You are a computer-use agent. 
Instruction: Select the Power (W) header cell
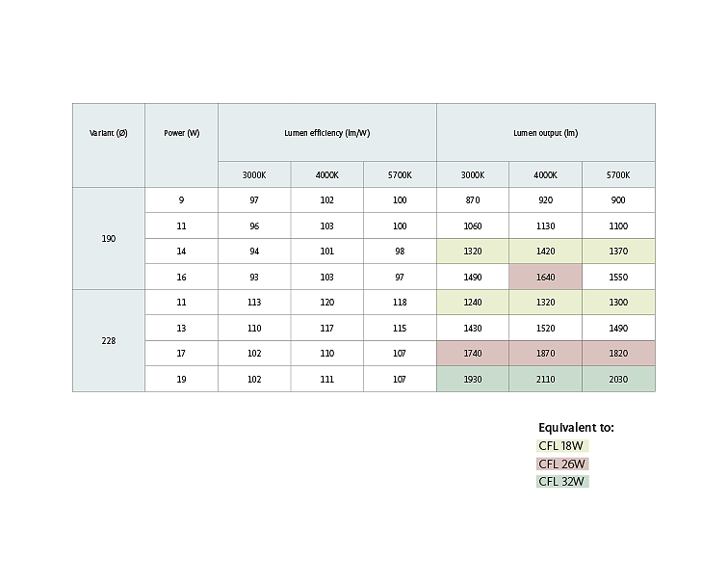pos(182,146)
